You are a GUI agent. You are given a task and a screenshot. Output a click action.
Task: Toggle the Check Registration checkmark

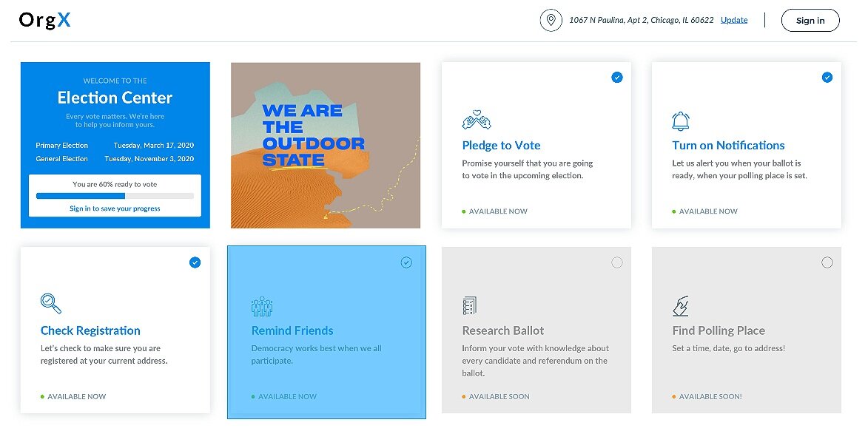[x=195, y=262]
